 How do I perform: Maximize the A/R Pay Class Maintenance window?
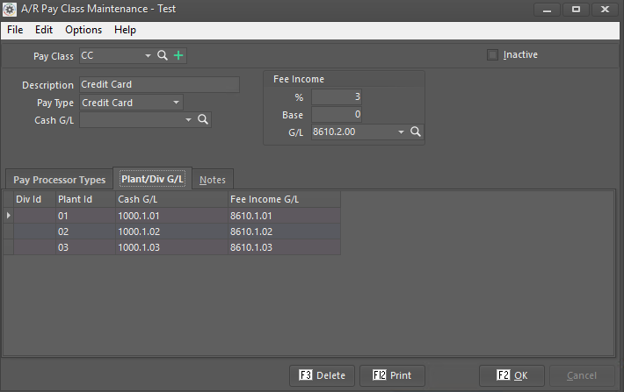tap(576, 10)
